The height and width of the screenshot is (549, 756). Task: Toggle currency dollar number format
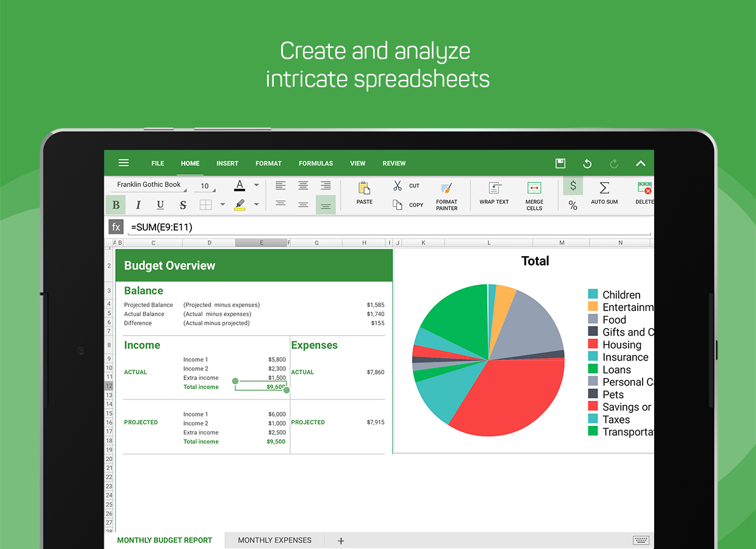(x=573, y=186)
